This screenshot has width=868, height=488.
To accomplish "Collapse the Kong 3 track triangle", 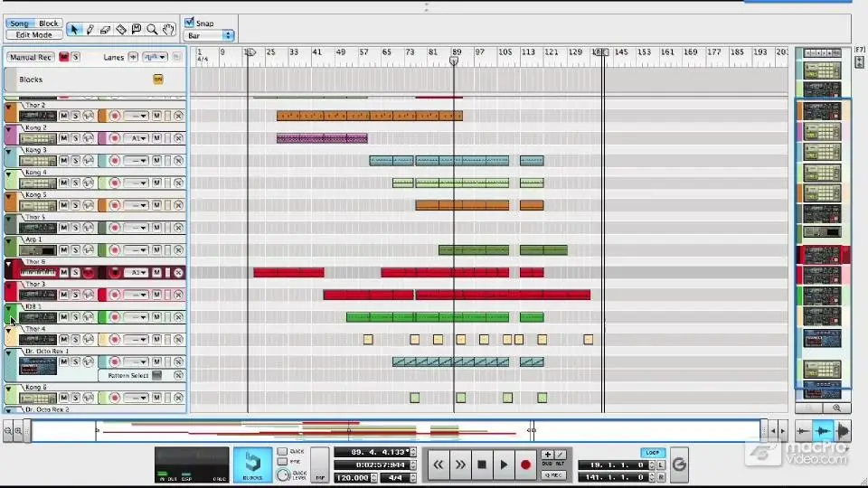I will [8, 151].
